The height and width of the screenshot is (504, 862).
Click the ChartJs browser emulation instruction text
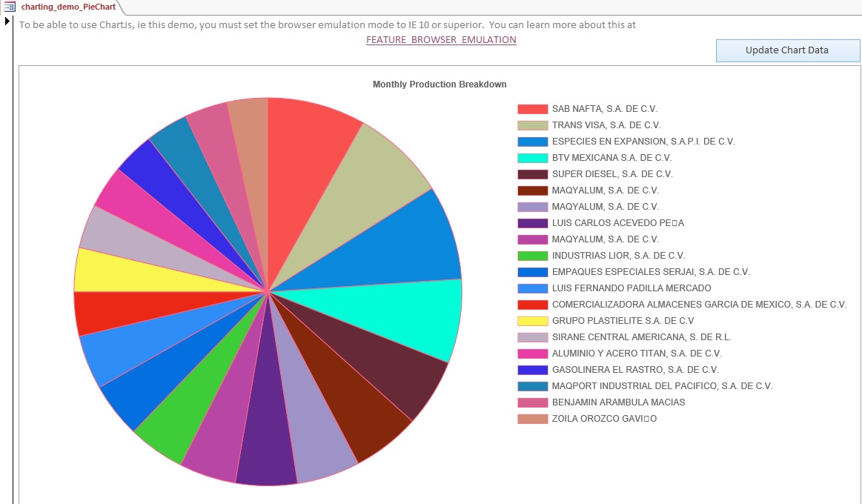(x=327, y=24)
